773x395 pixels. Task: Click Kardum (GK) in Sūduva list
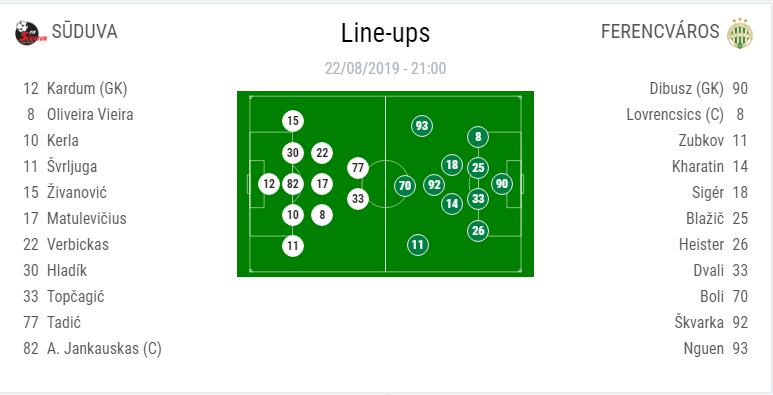click(87, 89)
